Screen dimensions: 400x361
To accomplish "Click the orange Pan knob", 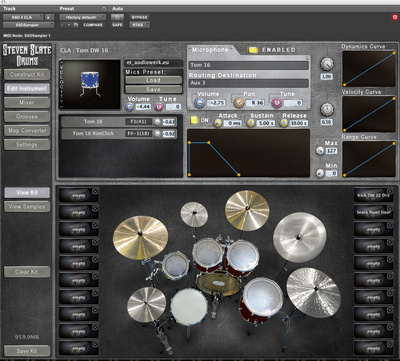I will click(239, 103).
